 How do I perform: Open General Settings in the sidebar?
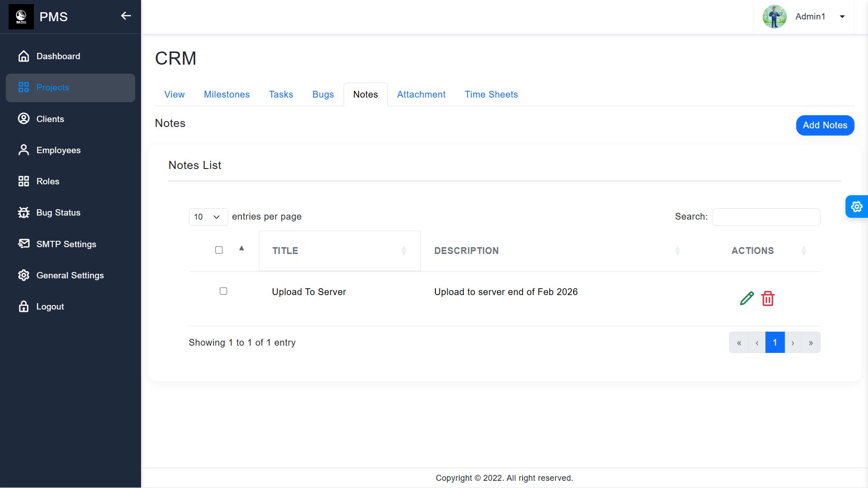click(70, 275)
